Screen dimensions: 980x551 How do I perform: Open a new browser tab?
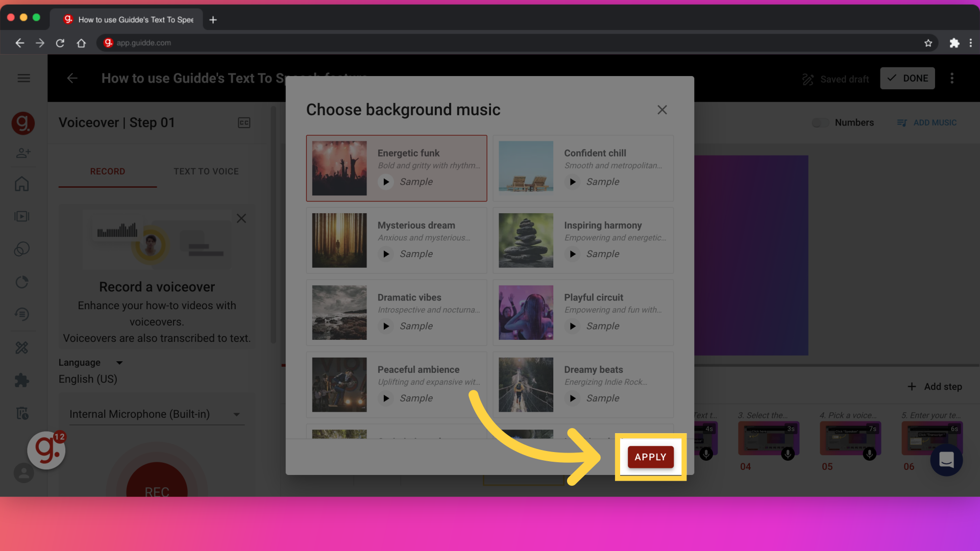(x=213, y=20)
